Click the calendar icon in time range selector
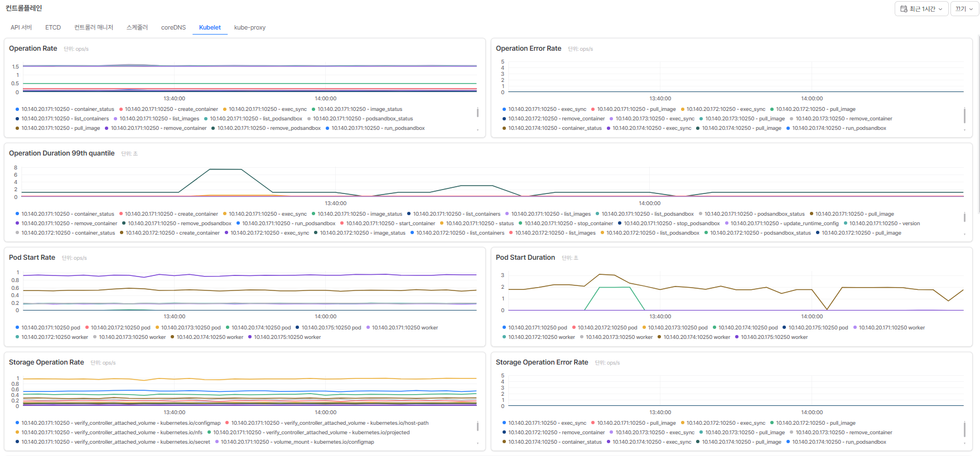The image size is (980, 456). coord(904,9)
